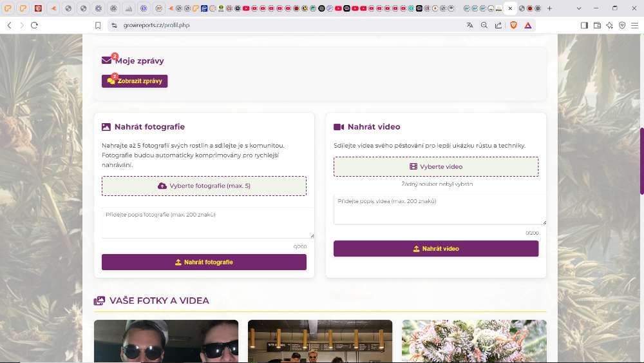
Task: Open the Leo AI sparkle icon
Action: click(609, 25)
